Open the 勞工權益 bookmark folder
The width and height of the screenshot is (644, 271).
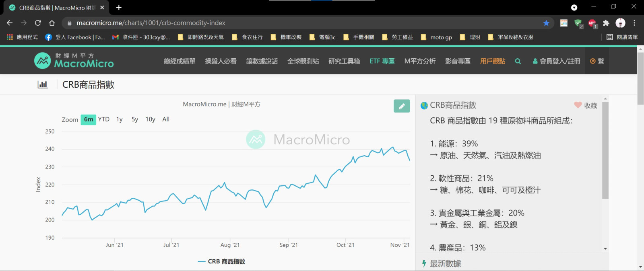(397, 37)
